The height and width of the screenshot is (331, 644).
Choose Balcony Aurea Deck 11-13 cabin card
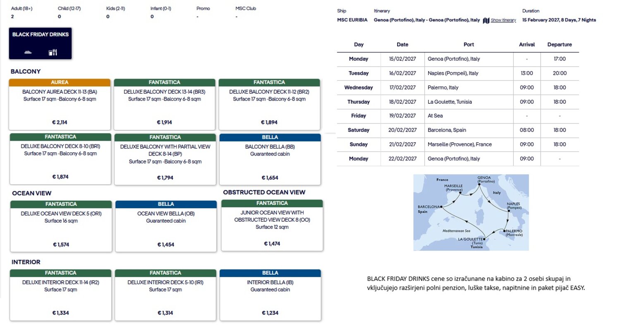(x=60, y=104)
